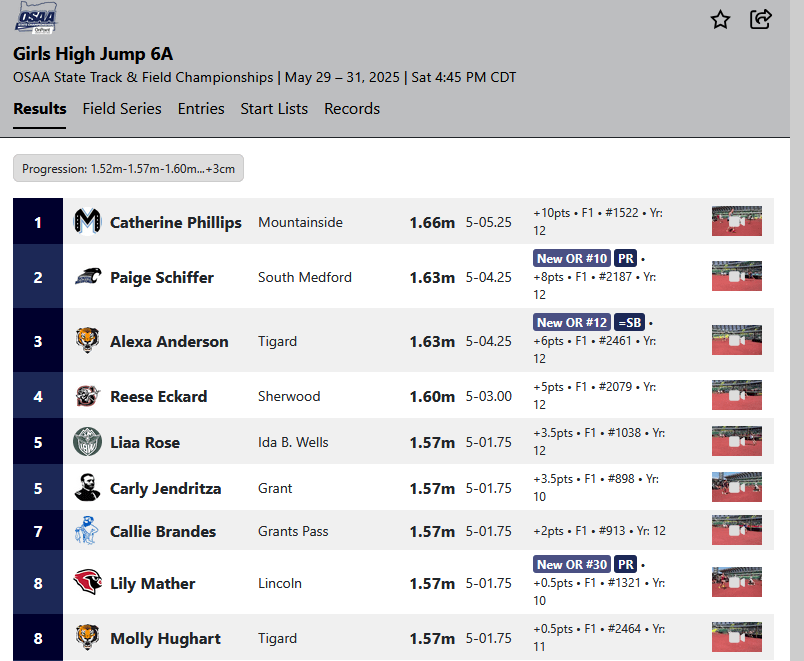Click New OR #10 badge for Paige Schiffer
This screenshot has width=804, height=661.
coord(572,258)
